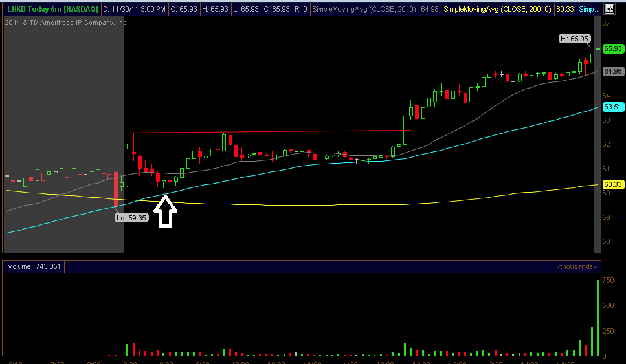Click the 'Lo: 59.35' price bubble

(133, 218)
